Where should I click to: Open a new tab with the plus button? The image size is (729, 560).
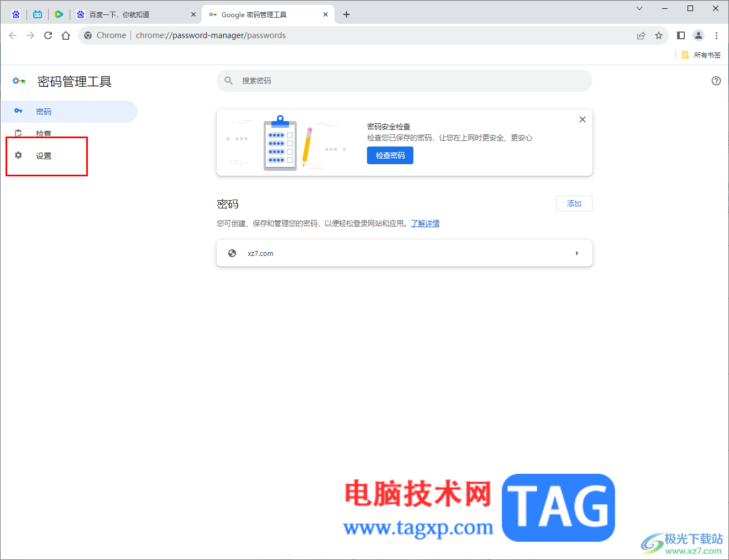347,14
